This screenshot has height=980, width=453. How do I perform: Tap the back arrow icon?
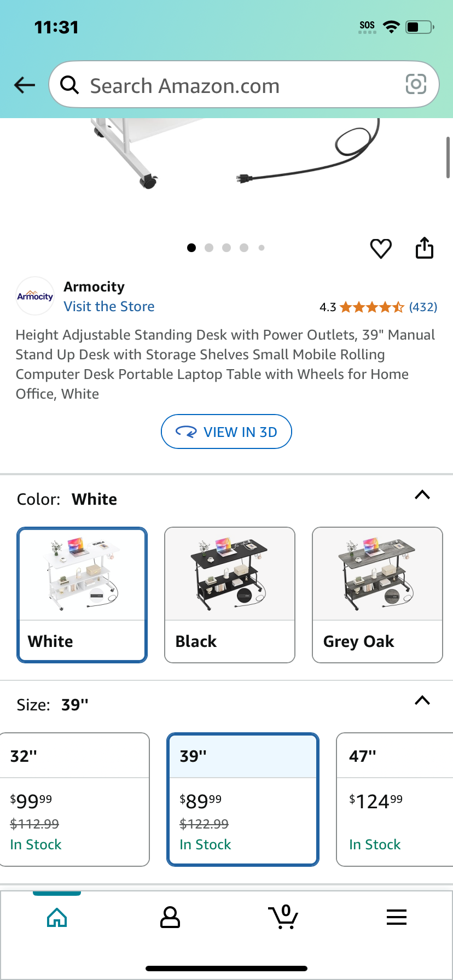pos(25,85)
